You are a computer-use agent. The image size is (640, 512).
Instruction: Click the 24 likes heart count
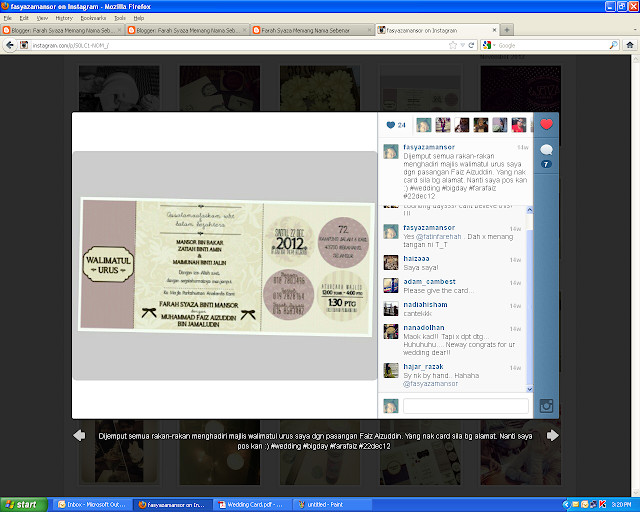pyautogui.click(x=396, y=125)
